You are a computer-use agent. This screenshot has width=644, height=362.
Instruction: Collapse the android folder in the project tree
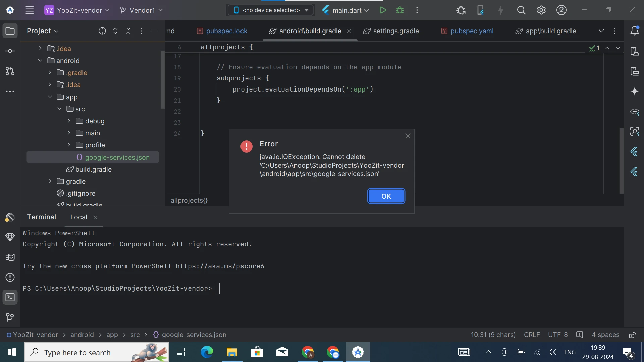click(40, 61)
